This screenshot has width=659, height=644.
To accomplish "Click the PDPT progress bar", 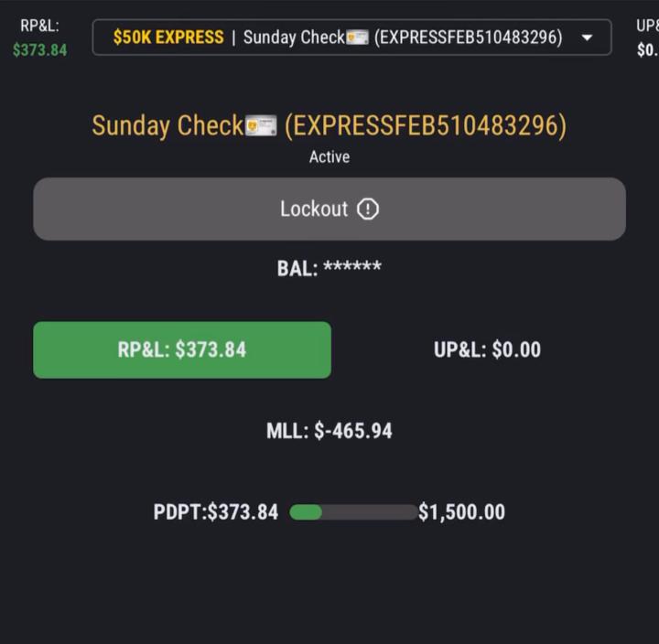I will pyautogui.click(x=352, y=512).
